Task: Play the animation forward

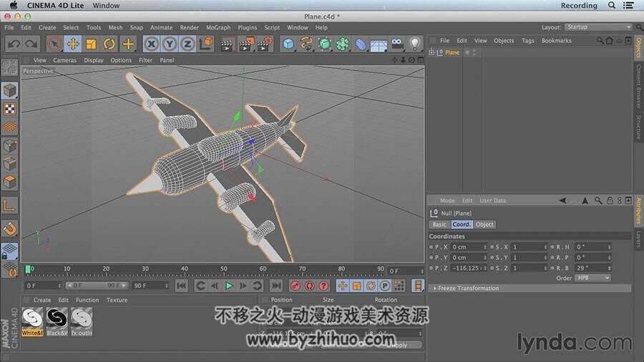Action: pos(229,285)
